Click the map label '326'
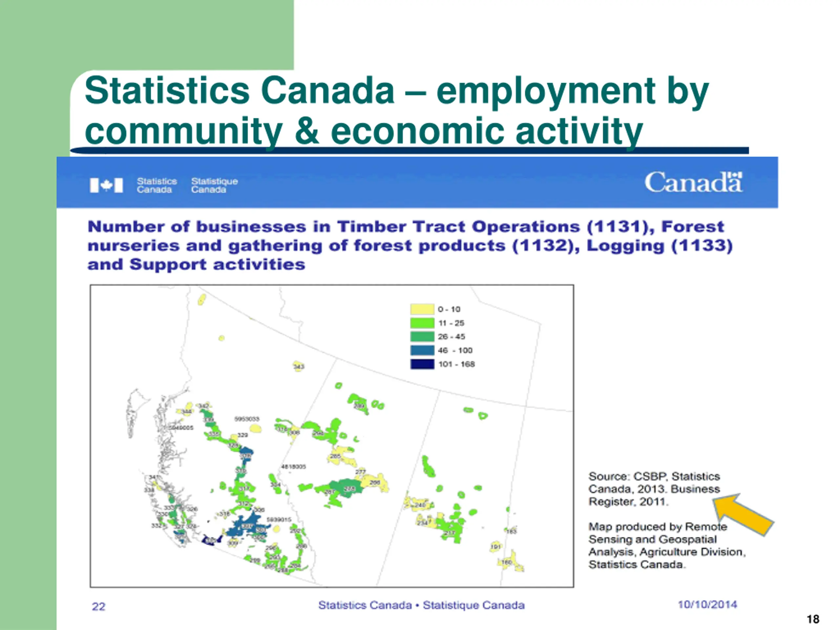This screenshot has height=630, width=840. point(192,509)
